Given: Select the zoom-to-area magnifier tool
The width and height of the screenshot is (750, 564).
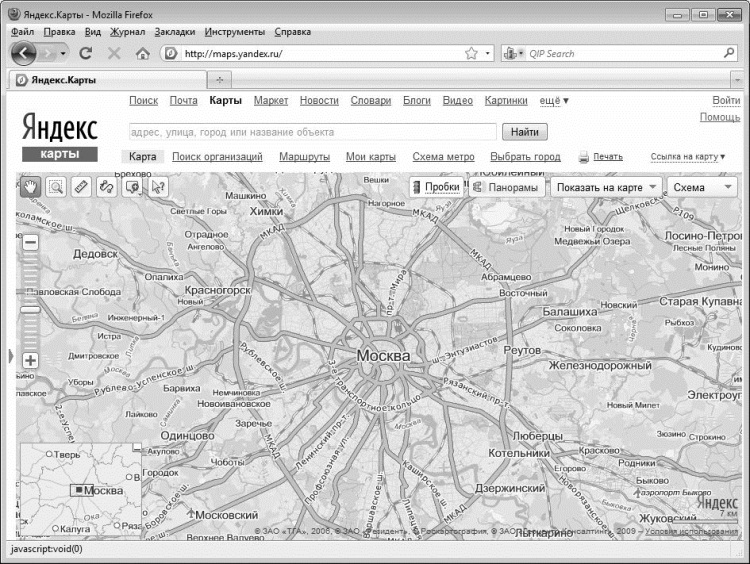Looking at the screenshot, I should tap(56, 187).
